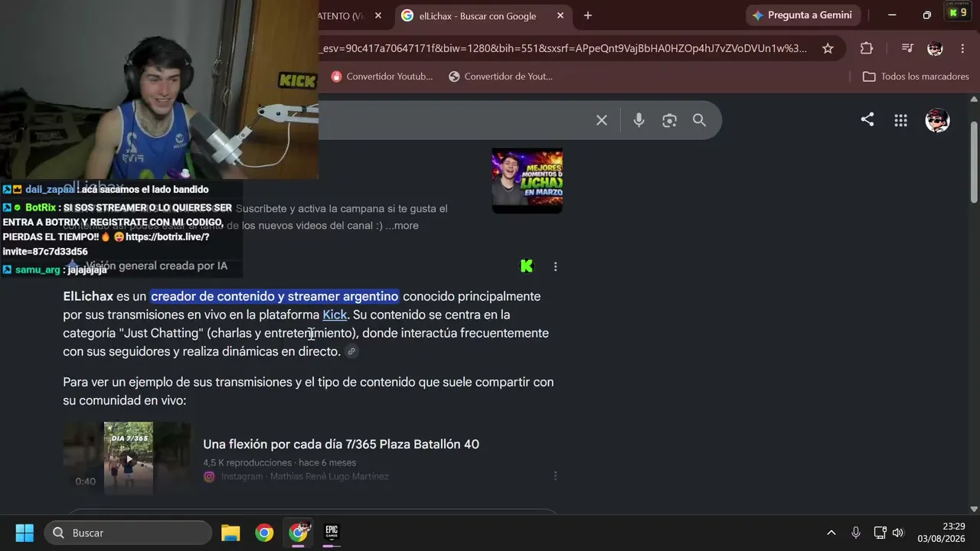The height and width of the screenshot is (551, 980).
Task: Click the Pregunta a Gemini button
Action: coord(802,15)
